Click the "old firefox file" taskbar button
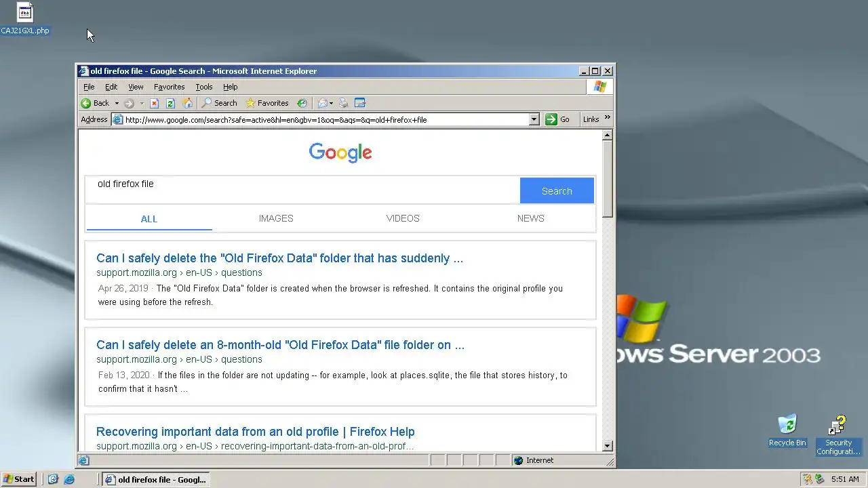This screenshot has height=488, width=868. coord(155,479)
